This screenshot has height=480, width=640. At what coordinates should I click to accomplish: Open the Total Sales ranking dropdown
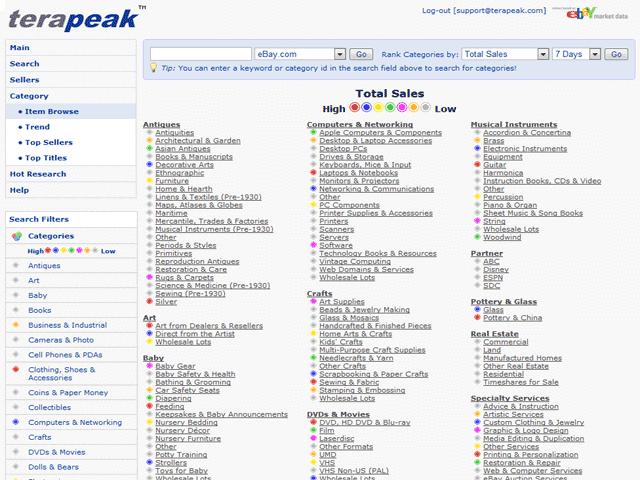(x=505, y=54)
